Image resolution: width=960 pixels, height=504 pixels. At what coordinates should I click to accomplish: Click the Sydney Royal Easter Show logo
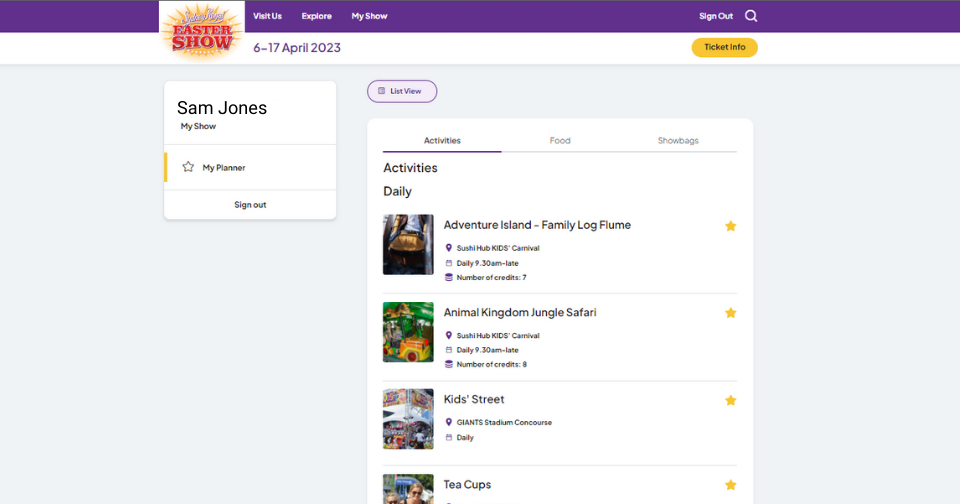click(x=202, y=31)
